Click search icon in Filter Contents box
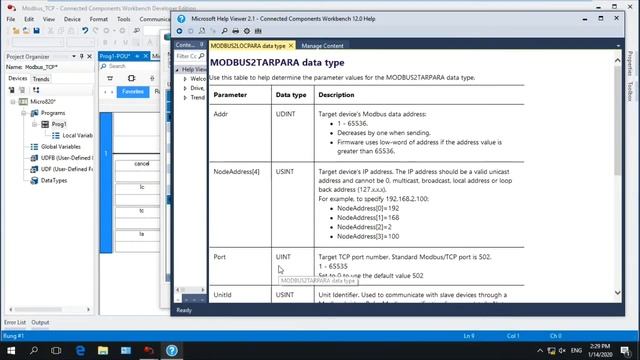 pos(202,56)
